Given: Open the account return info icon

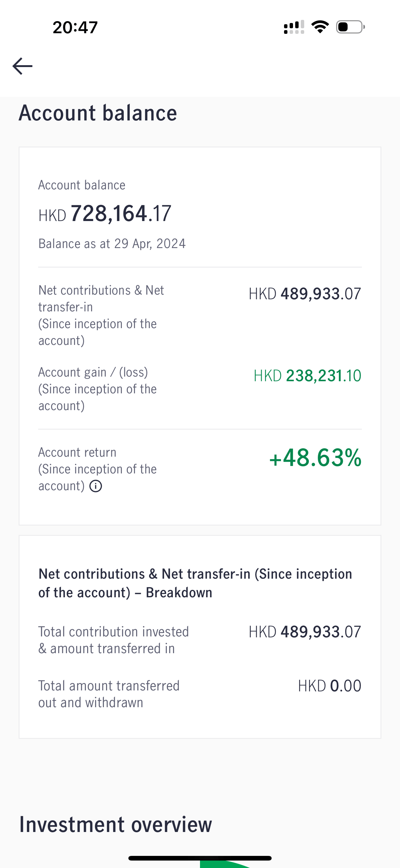Looking at the screenshot, I should [x=96, y=486].
